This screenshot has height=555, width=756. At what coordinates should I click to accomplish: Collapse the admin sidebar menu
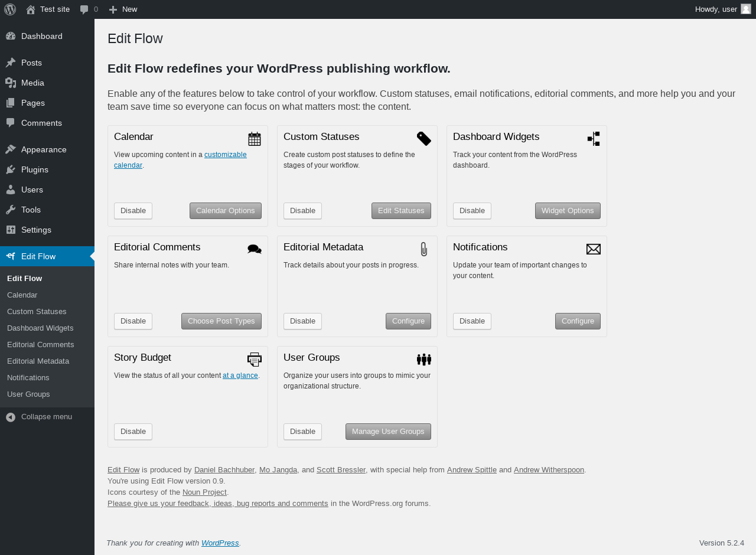pyautogui.click(x=47, y=417)
